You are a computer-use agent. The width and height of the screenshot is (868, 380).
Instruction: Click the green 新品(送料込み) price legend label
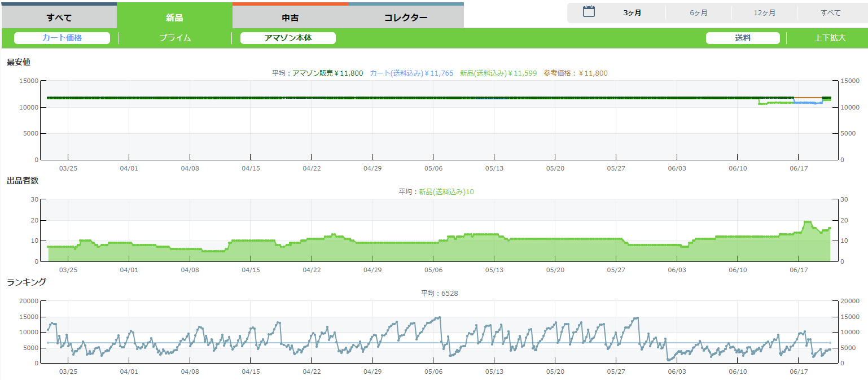pyautogui.click(x=498, y=73)
